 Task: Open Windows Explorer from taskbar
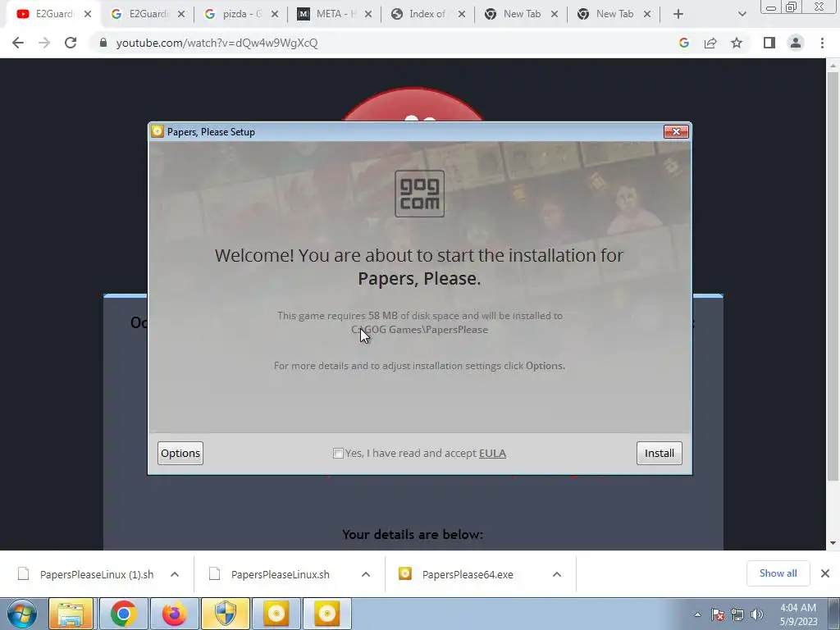point(71,614)
